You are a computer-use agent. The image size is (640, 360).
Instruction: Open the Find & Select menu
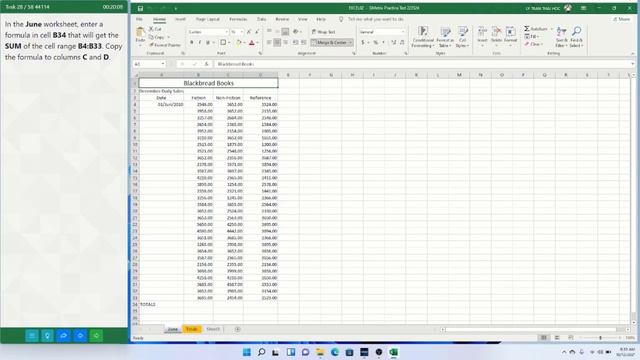coord(576,37)
